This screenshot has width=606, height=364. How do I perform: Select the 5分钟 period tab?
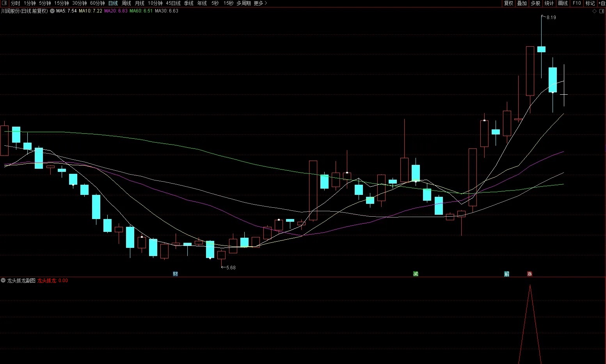coord(45,3)
